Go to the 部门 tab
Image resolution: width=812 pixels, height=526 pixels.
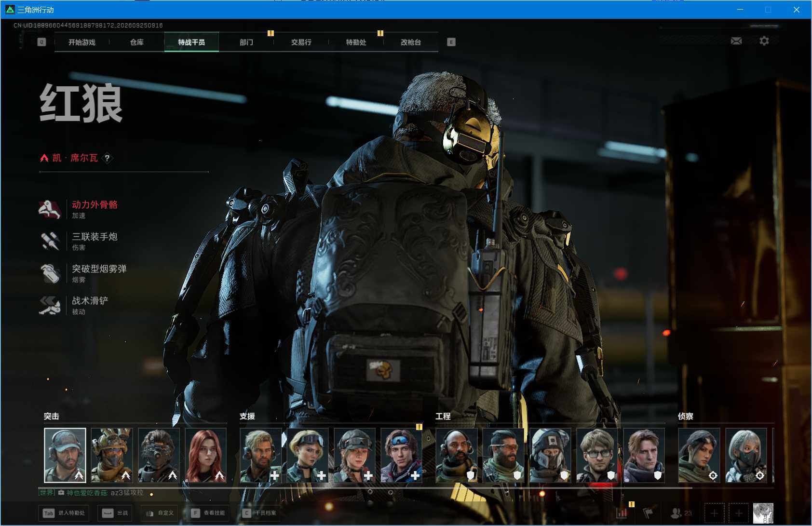246,42
